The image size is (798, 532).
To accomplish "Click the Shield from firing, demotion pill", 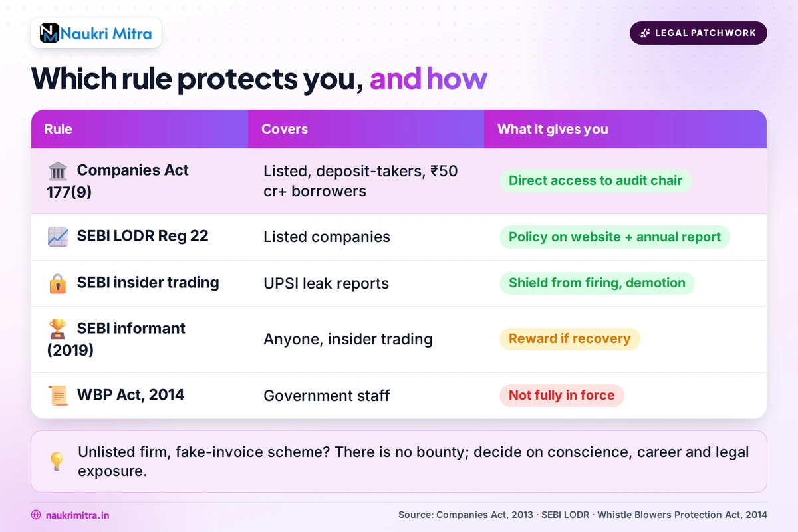I will [597, 283].
